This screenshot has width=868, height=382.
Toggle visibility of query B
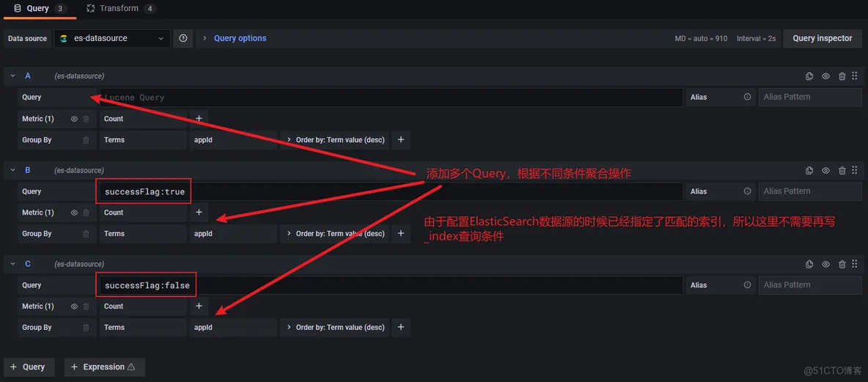825,171
